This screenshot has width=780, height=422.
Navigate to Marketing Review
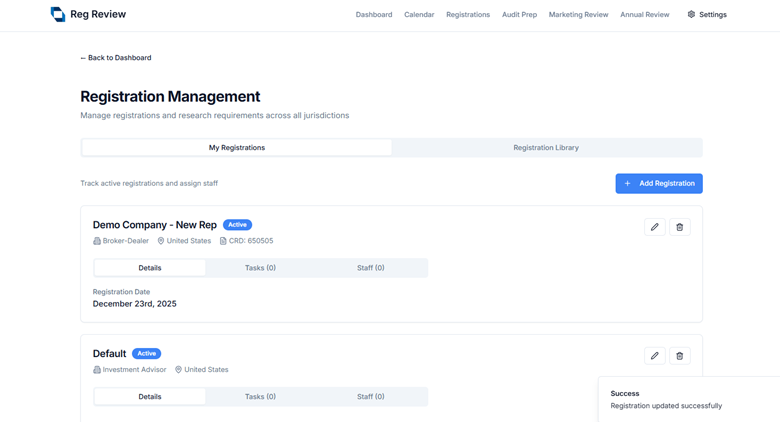tap(578, 15)
